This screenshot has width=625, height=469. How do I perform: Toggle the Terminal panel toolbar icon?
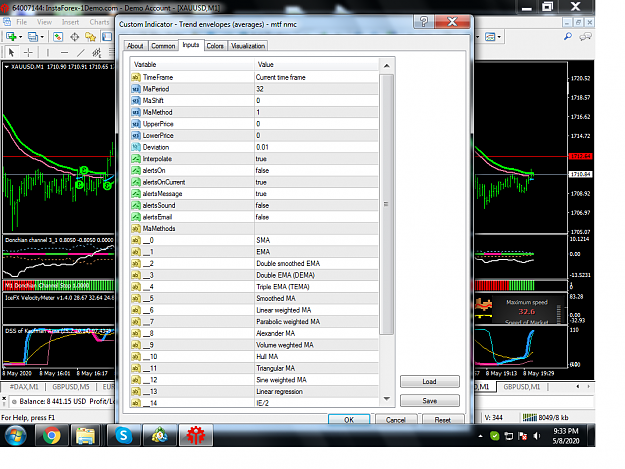[x=107, y=37]
